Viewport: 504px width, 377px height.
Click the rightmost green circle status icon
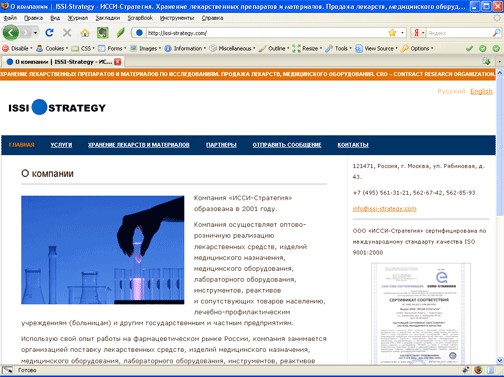496,49
